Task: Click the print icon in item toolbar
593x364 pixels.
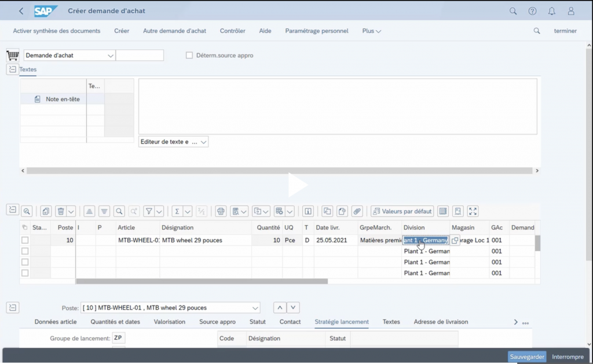Action: click(x=220, y=211)
